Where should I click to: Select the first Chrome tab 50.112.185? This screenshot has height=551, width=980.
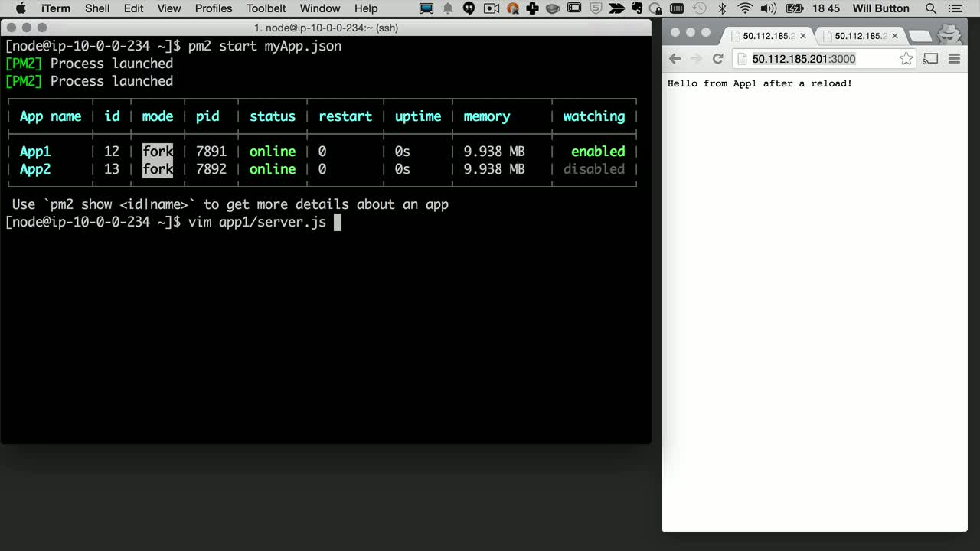[769, 36]
